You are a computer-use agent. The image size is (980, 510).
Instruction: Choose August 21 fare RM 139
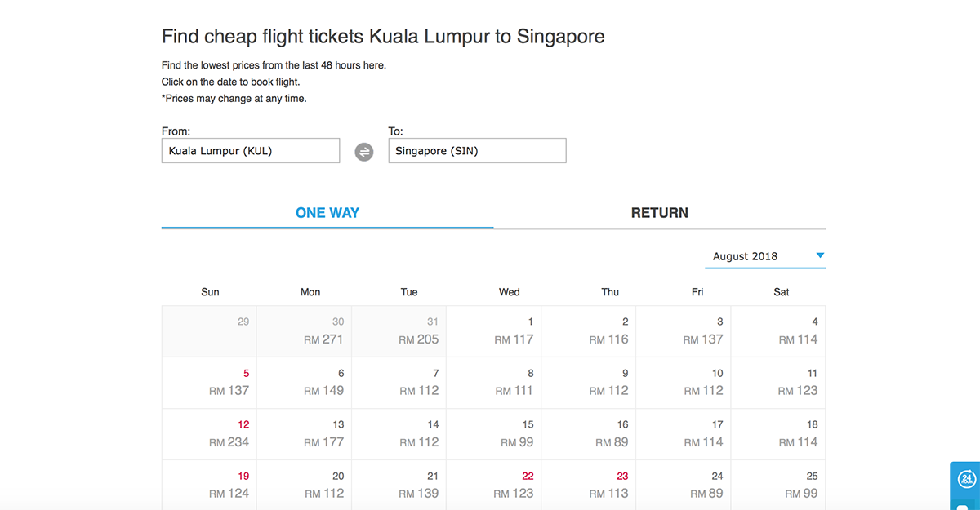(x=399, y=486)
